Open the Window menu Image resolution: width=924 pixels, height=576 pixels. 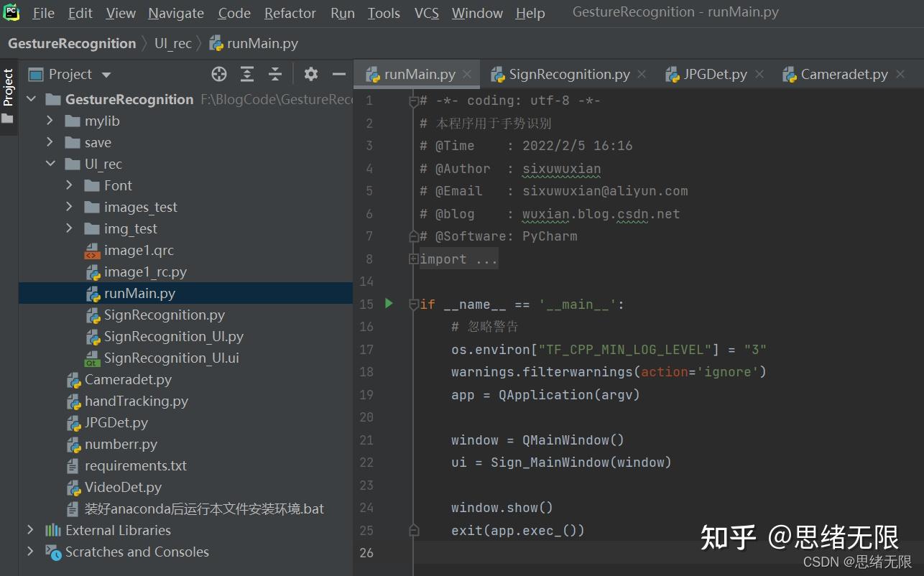coord(477,13)
